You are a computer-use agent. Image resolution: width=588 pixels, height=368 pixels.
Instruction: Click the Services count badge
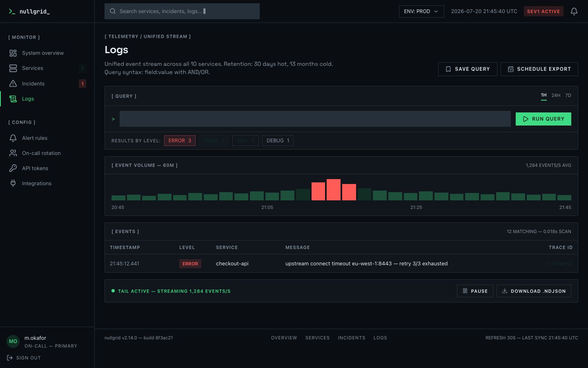point(82,69)
